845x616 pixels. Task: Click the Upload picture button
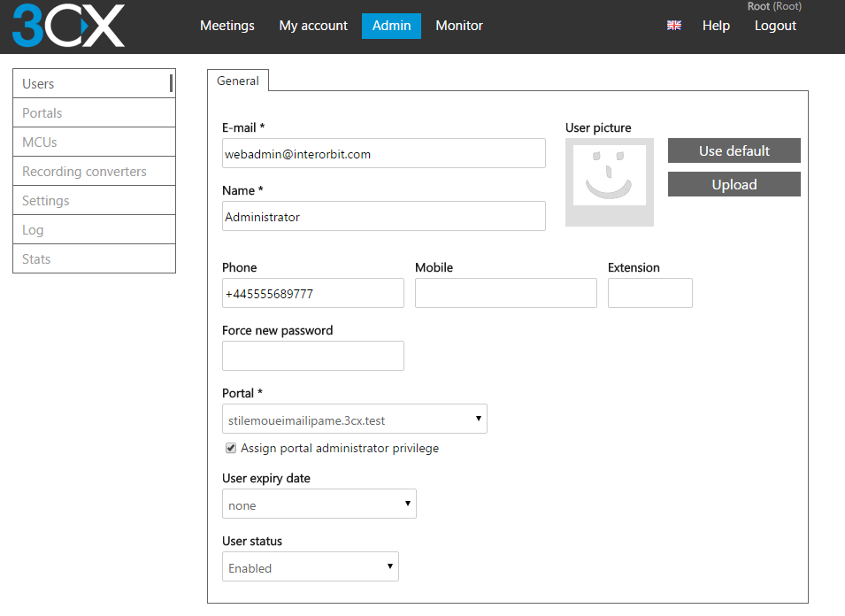coord(734,184)
